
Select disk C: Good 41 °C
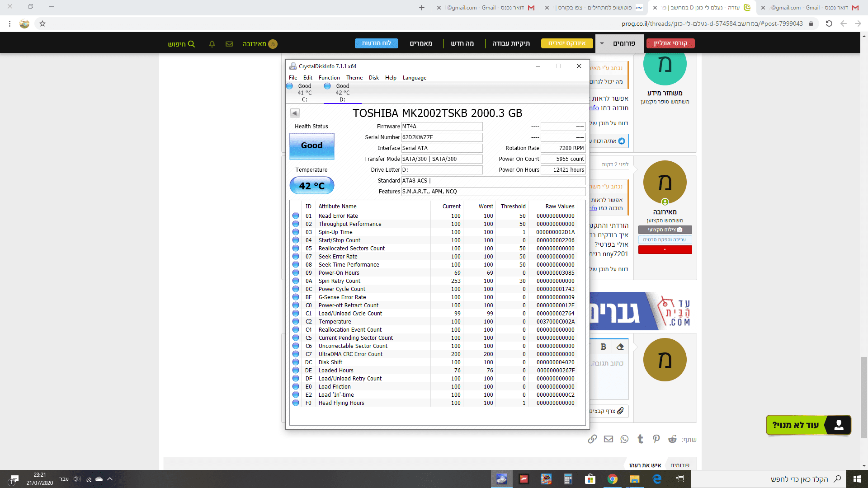[304, 93]
